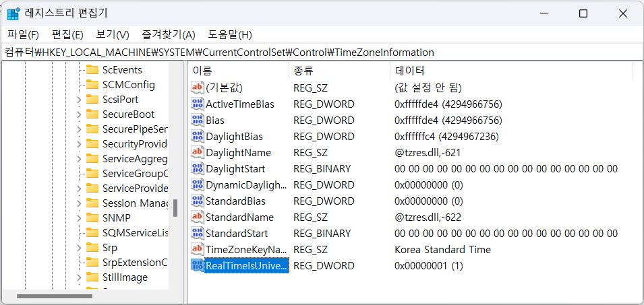
Task: Select the SCMConfig tree item label
Action: pyautogui.click(x=129, y=85)
